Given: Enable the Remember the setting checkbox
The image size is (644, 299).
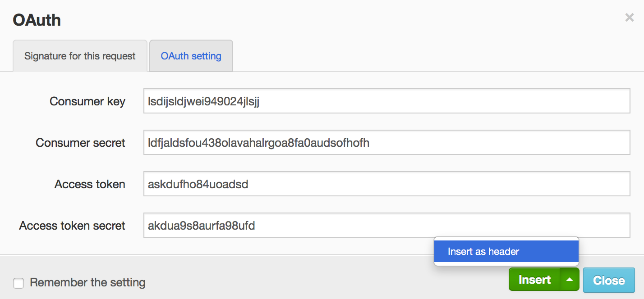Looking at the screenshot, I should point(18,283).
